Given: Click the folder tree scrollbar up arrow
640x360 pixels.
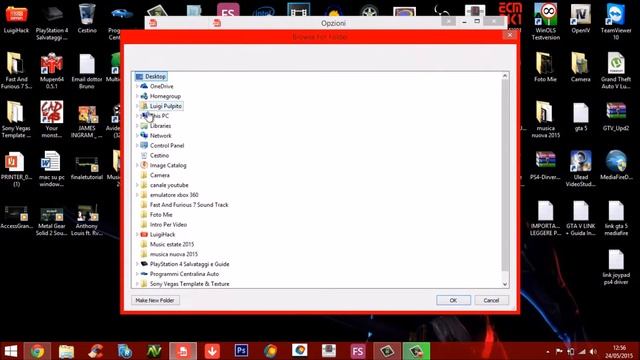Looking at the screenshot, I should tap(505, 76).
